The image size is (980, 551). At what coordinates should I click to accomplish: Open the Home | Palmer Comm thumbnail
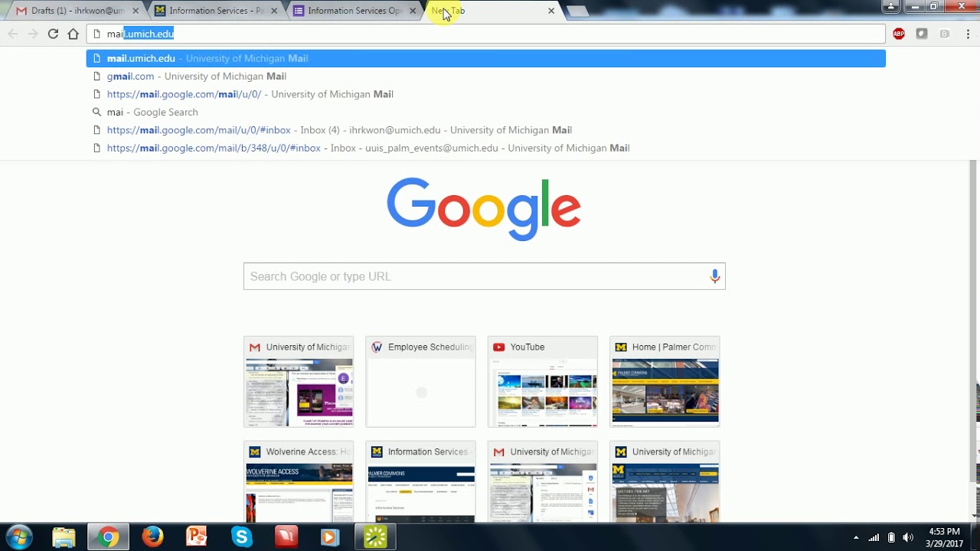[665, 382]
